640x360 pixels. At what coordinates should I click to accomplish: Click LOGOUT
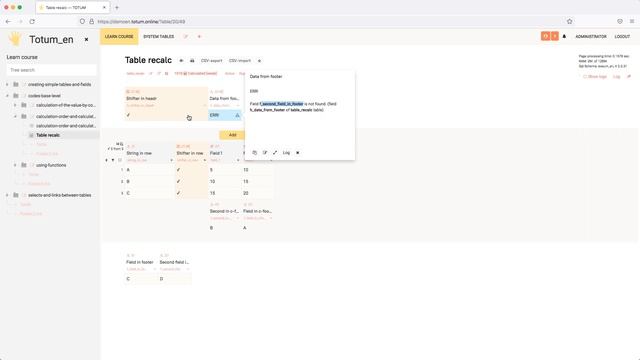pyautogui.click(x=622, y=37)
